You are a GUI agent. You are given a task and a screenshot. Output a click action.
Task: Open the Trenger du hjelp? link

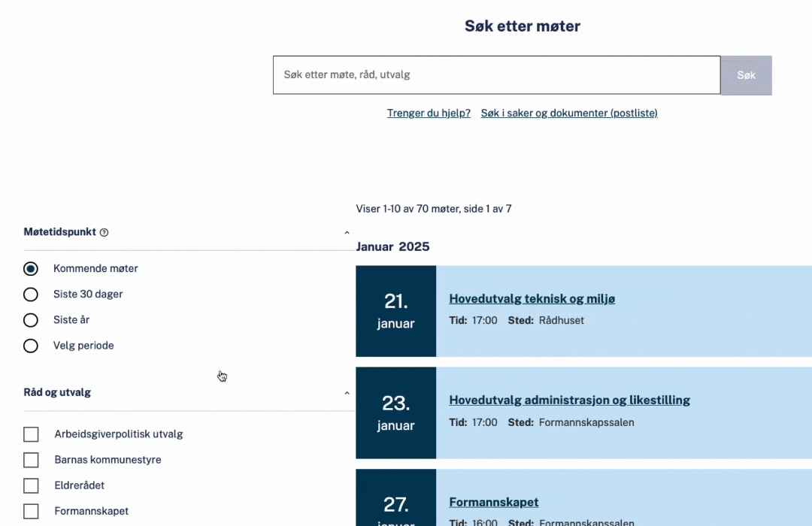tap(429, 113)
